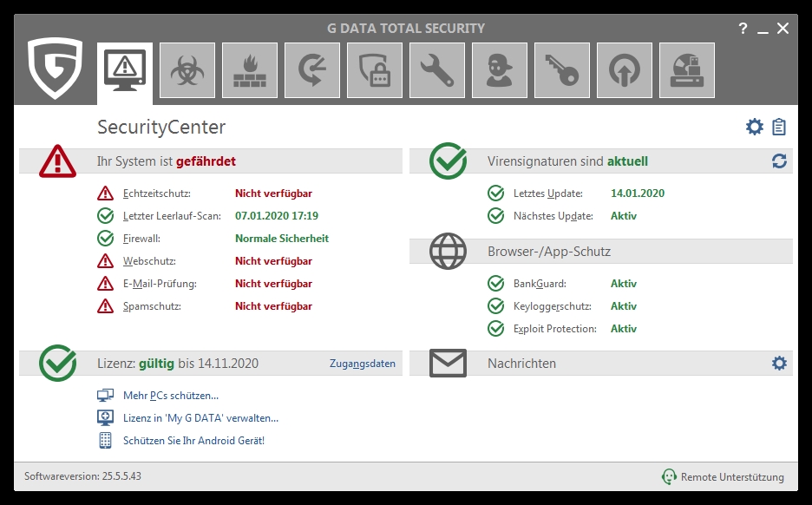Open the Encryption key icon
Viewport: 812px width, 505px height.
(x=562, y=70)
